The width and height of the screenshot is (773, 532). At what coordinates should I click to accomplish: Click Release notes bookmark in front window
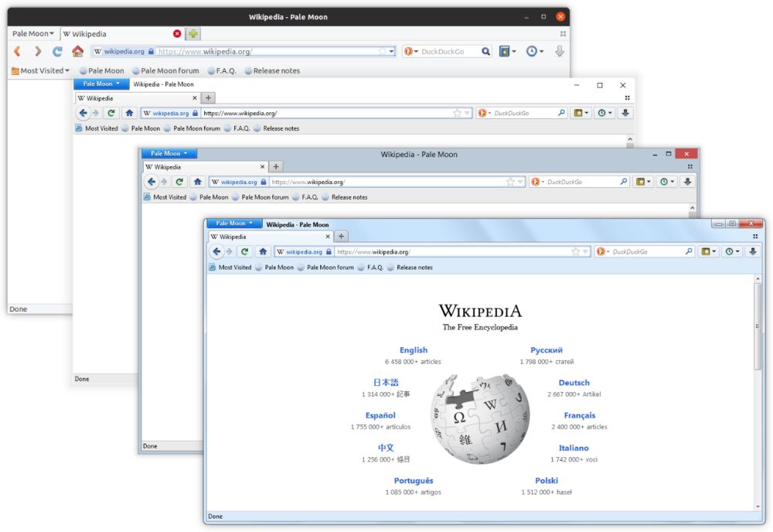click(x=410, y=268)
